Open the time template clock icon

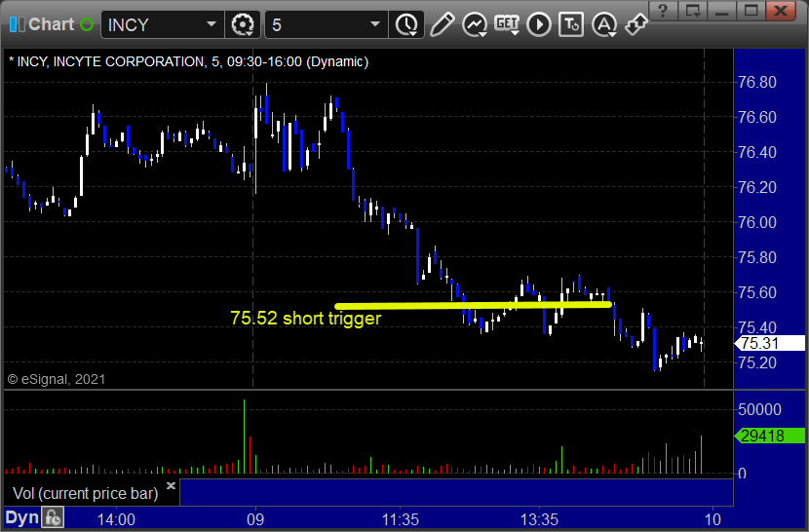point(407,24)
